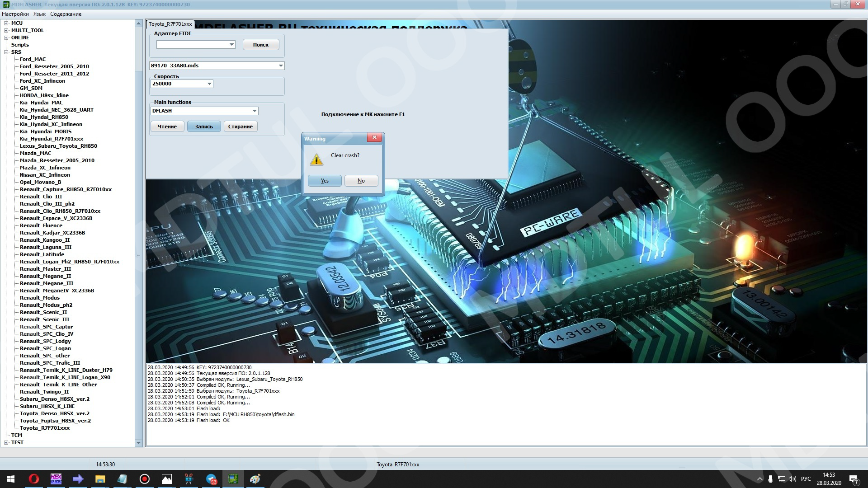Click the Запись button
This screenshot has width=868, height=488.
pyautogui.click(x=204, y=127)
